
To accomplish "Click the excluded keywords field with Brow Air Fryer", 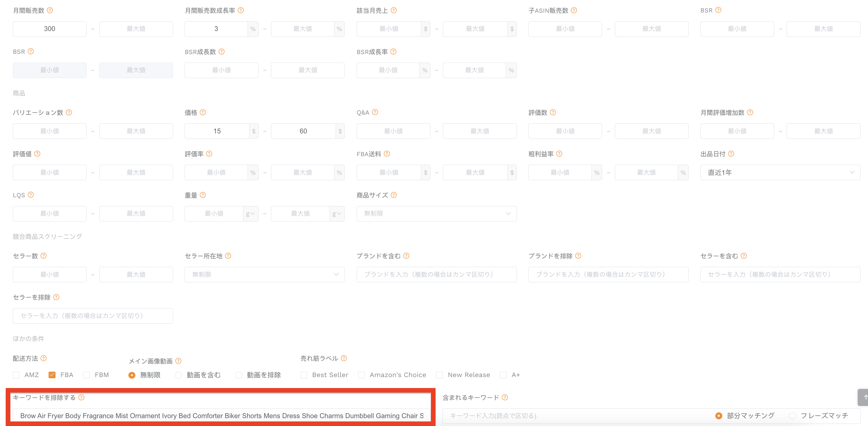I will click(222, 416).
